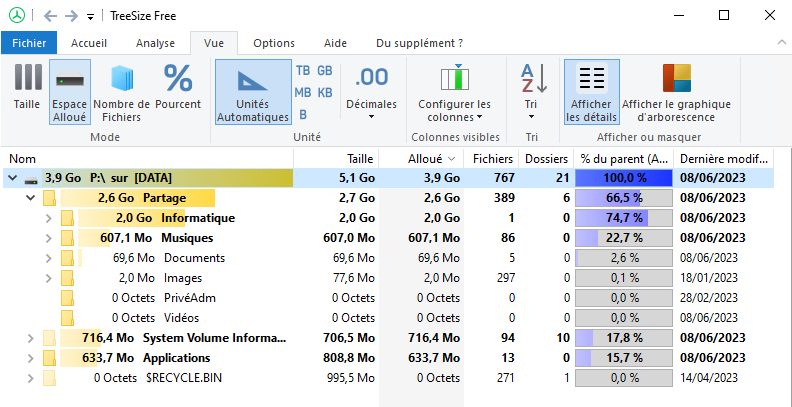
Task: Collapse the Partage folder tree node
Action: [30, 198]
